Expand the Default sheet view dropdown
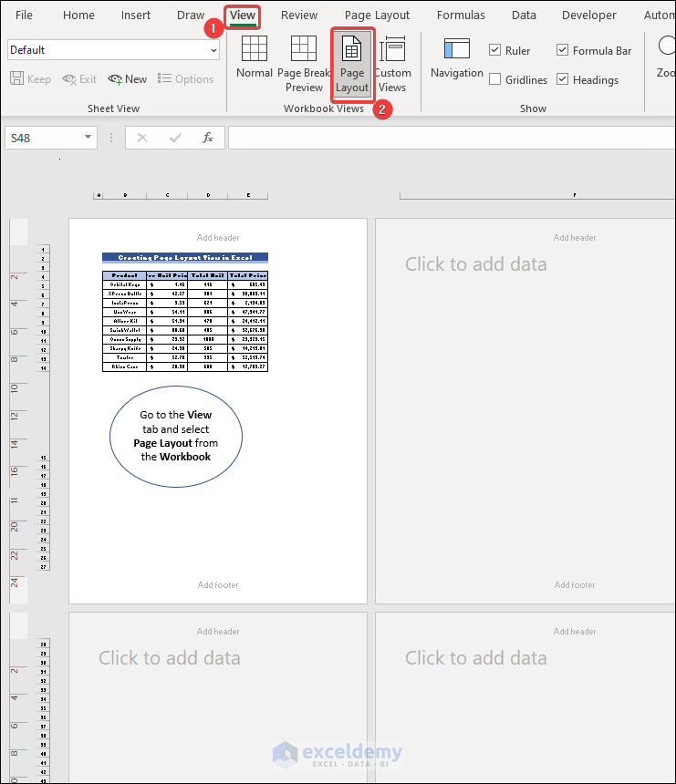The width and height of the screenshot is (676, 784). pos(213,50)
